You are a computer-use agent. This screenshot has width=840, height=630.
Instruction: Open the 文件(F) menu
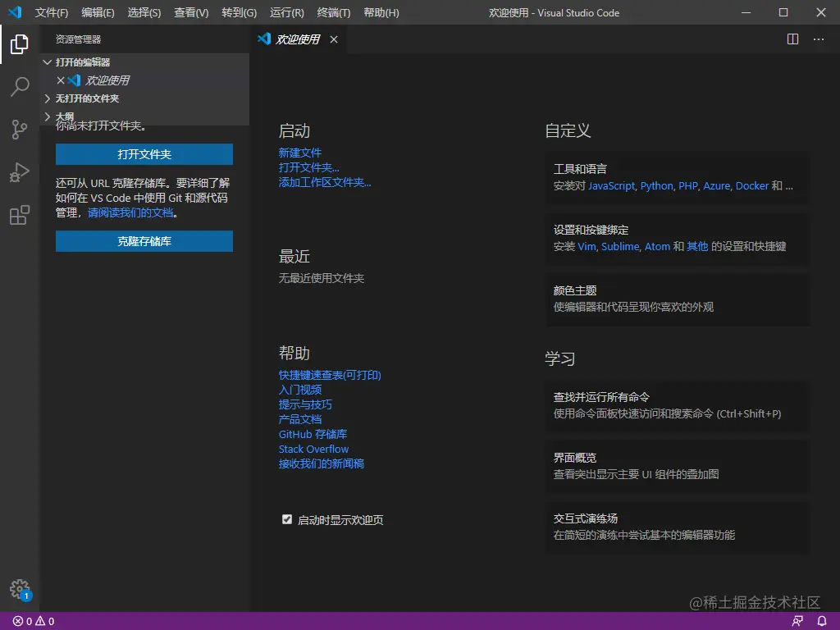point(52,12)
